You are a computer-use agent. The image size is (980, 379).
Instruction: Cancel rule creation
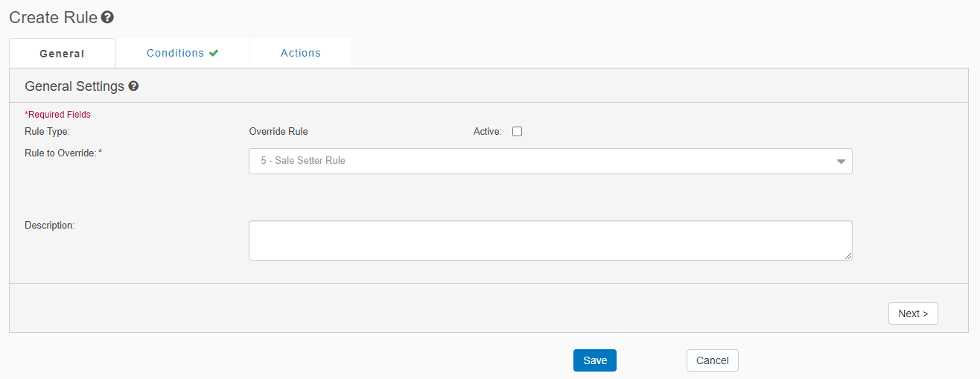point(712,360)
